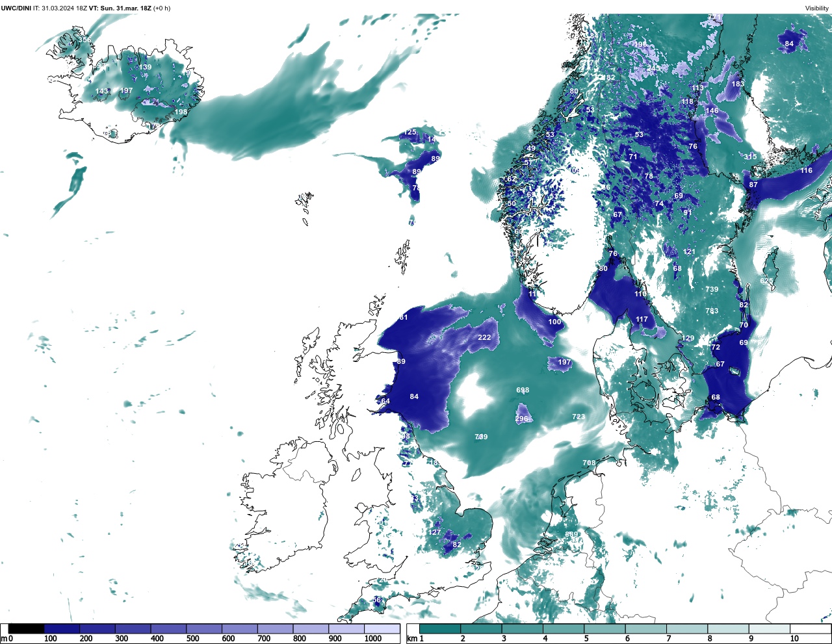Select the visibility value '315'
The width and height of the screenshot is (832, 644).
tap(751, 157)
